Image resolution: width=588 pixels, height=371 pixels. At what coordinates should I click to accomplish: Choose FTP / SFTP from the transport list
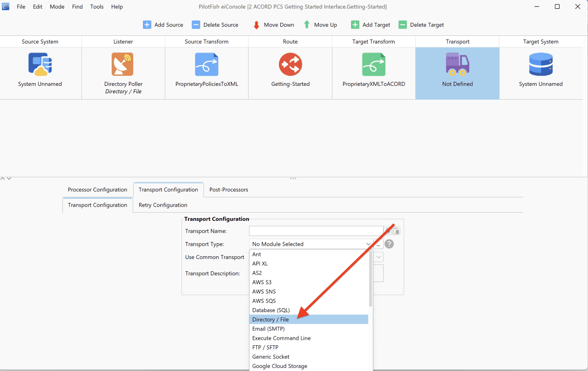[x=309, y=348]
